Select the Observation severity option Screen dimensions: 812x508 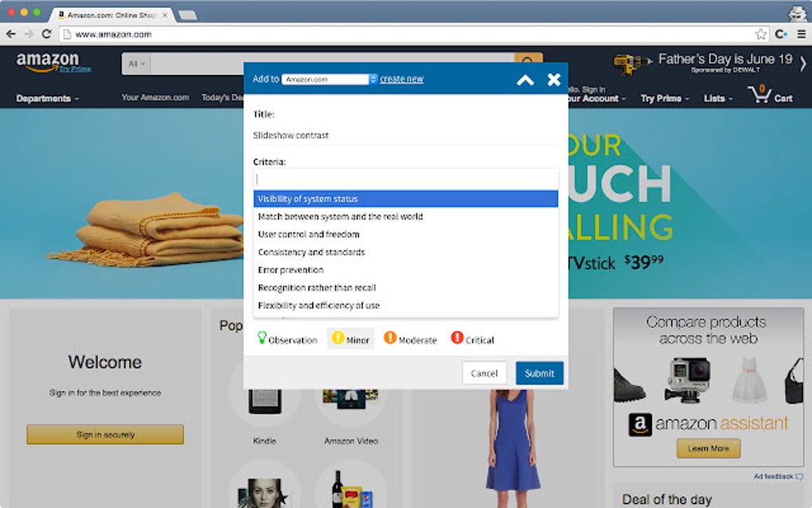[287, 338]
